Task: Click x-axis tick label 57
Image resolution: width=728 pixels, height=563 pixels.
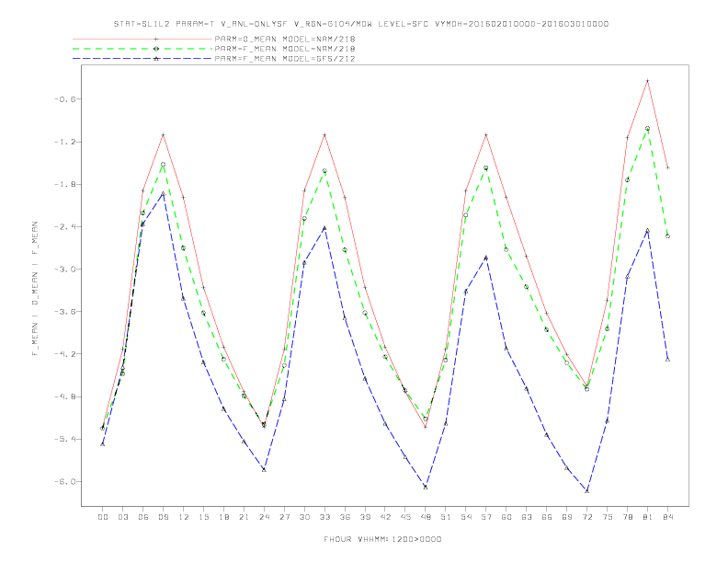Action: click(486, 517)
